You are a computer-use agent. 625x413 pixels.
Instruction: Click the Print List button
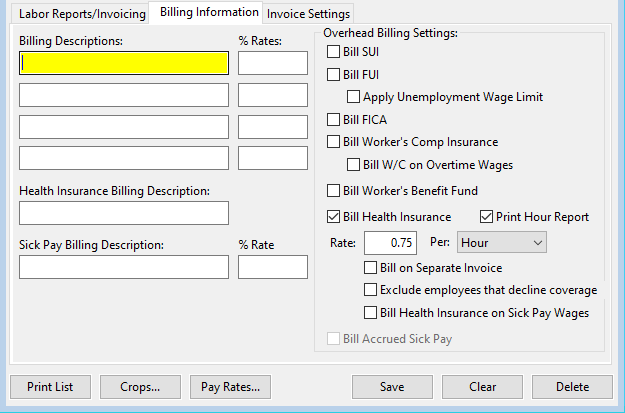coord(50,387)
